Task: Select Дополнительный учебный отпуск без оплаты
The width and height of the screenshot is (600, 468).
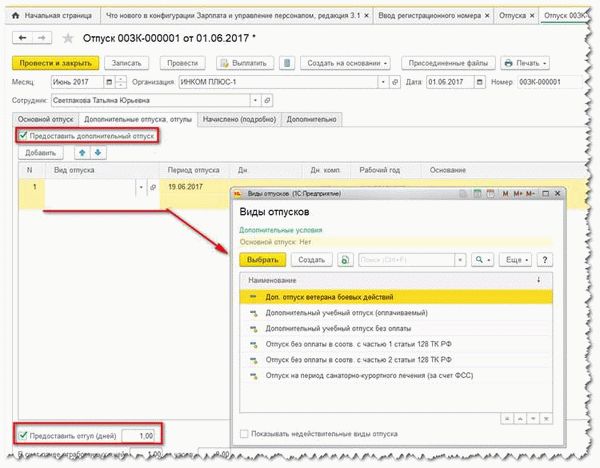Action: [396, 328]
